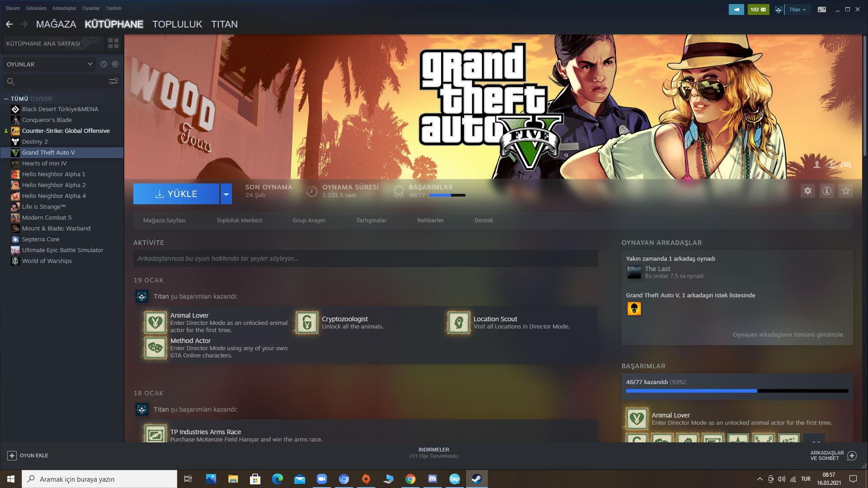Open Steam announcements megaphone icon

(x=736, y=9)
